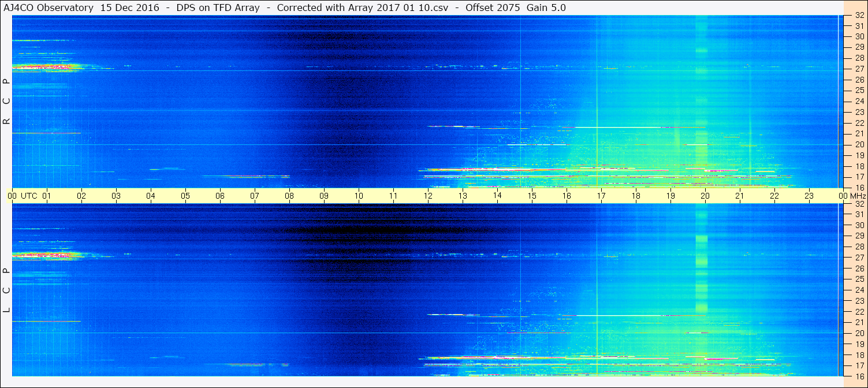This screenshot has height=388, width=868.
Task: Click the 17 UTC hour marker
Action: 601,196
